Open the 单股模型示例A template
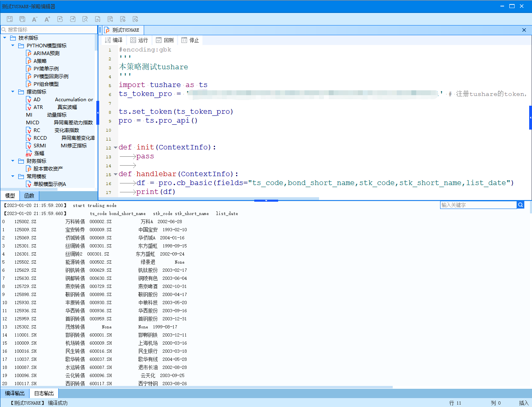The image size is (532, 407). tap(46, 184)
